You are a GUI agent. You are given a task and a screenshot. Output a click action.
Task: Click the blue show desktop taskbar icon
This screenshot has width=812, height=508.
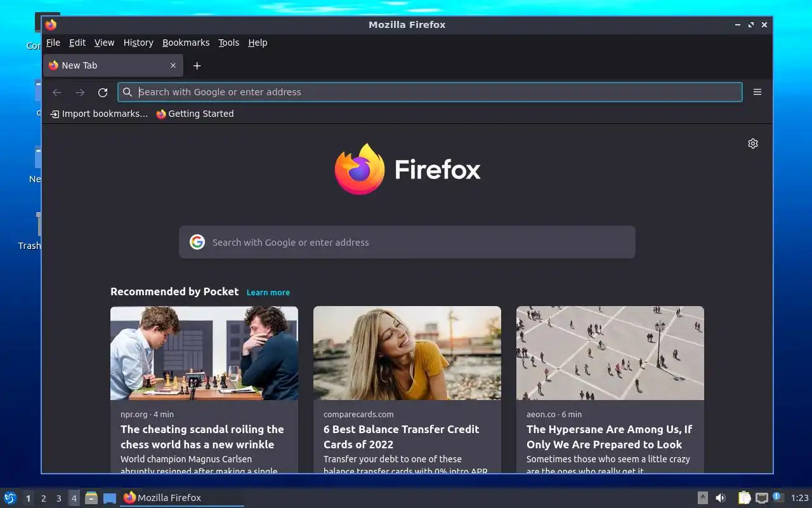pyautogui.click(x=110, y=498)
